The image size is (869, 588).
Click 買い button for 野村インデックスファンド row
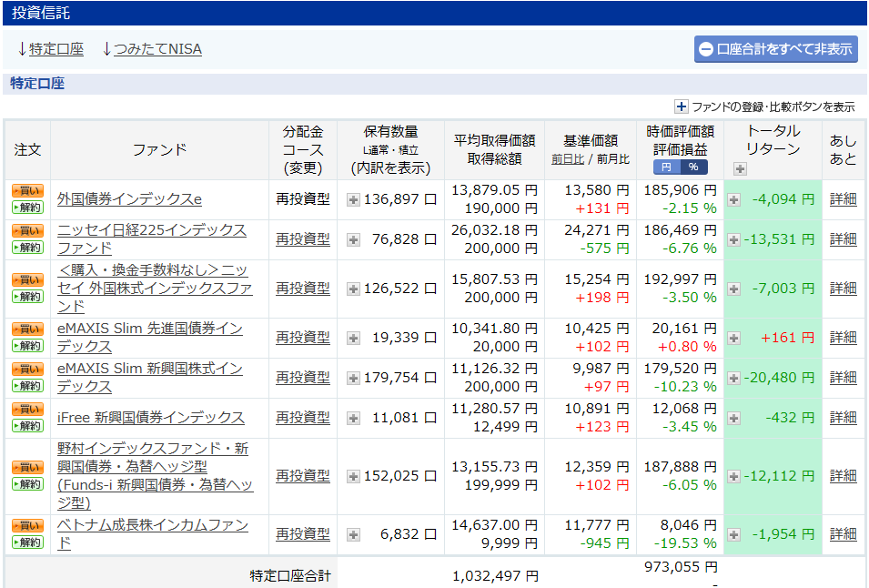(27, 467)
